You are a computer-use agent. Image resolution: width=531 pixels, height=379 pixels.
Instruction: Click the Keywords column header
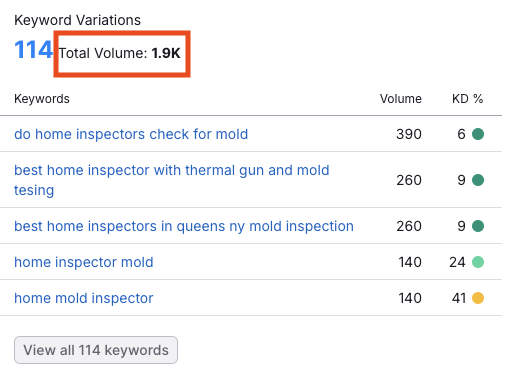[42, 99]
